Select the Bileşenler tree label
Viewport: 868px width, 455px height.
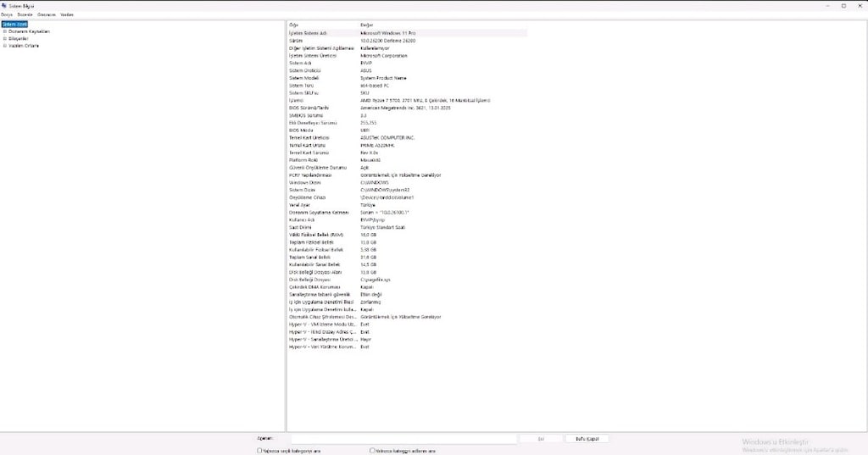tap(19, 39)
